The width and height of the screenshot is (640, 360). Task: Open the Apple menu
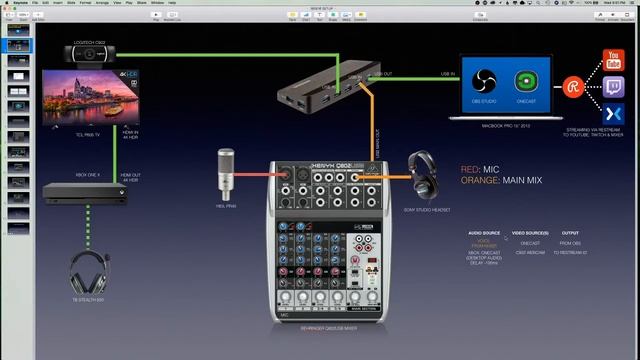click(7, 2)
